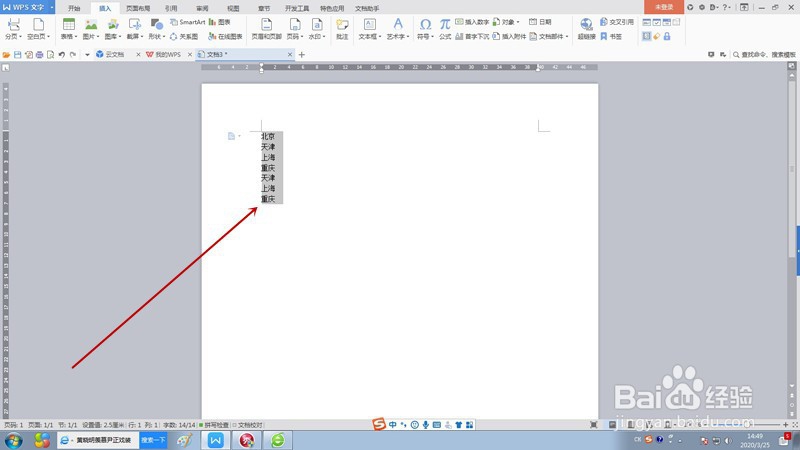Open the 视图 (View) tab
This screenshot has width=800, height=450.
point(233,8)
